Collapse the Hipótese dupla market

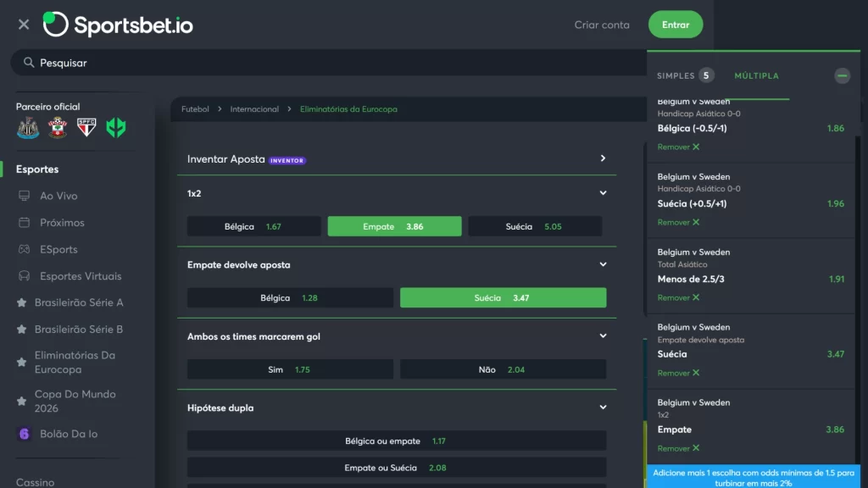pos(603,408)
